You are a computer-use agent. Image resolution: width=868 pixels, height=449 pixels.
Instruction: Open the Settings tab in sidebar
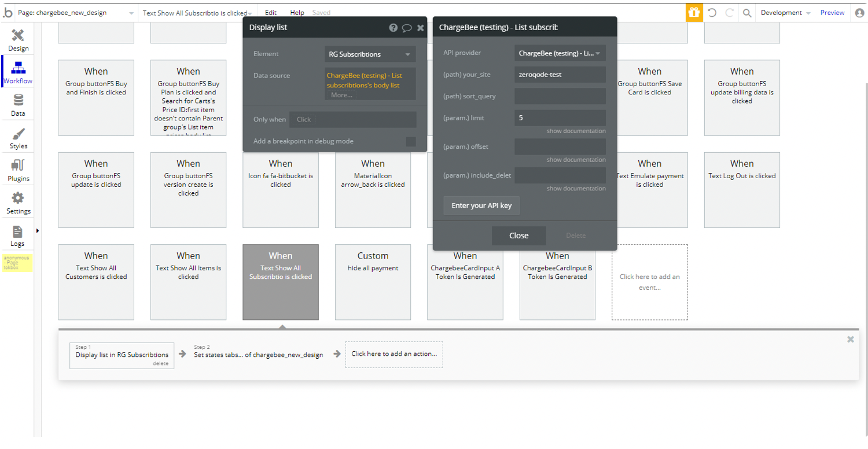18,203
